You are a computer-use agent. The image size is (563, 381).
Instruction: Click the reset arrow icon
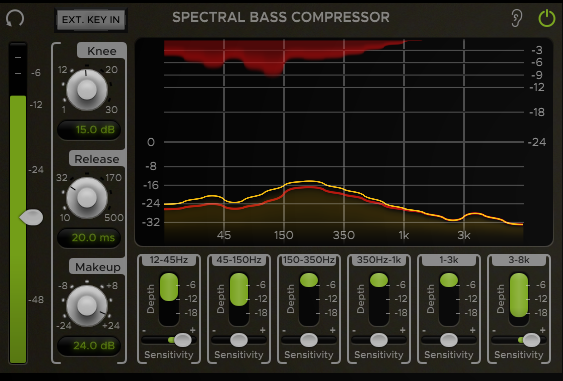click(15, 18)
